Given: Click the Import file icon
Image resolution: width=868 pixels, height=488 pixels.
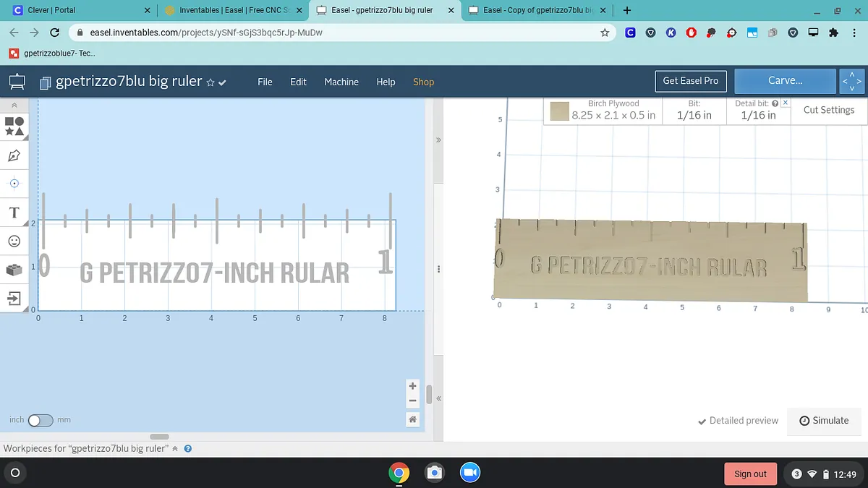Looking at the screenshot, I should tap(14, 298).
